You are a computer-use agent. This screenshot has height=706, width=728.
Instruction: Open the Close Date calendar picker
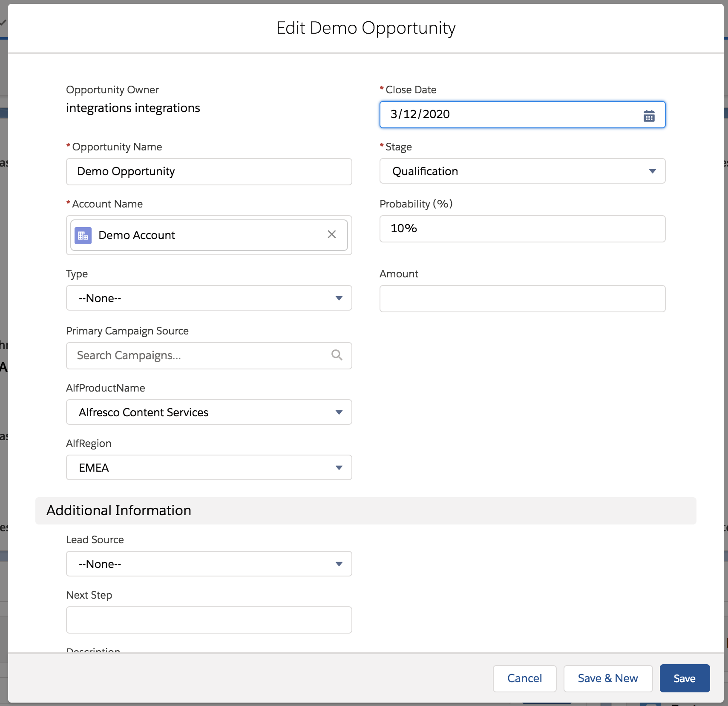(x=649, y=115)
